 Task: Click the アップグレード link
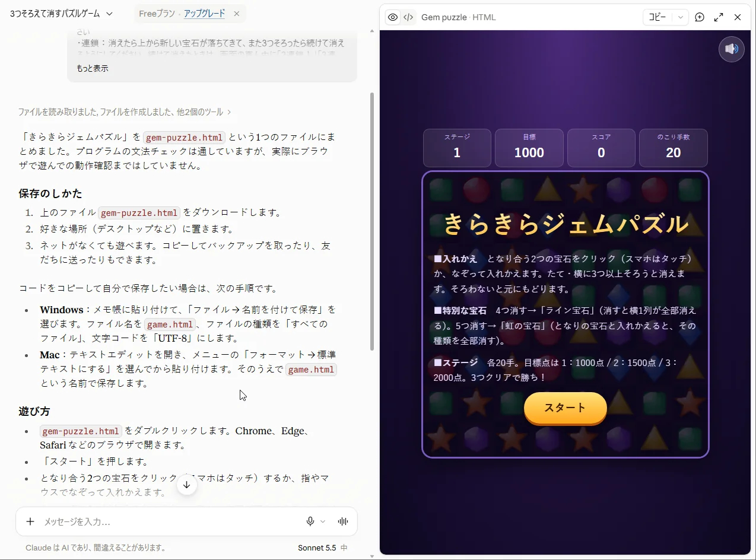coord(204,14)
